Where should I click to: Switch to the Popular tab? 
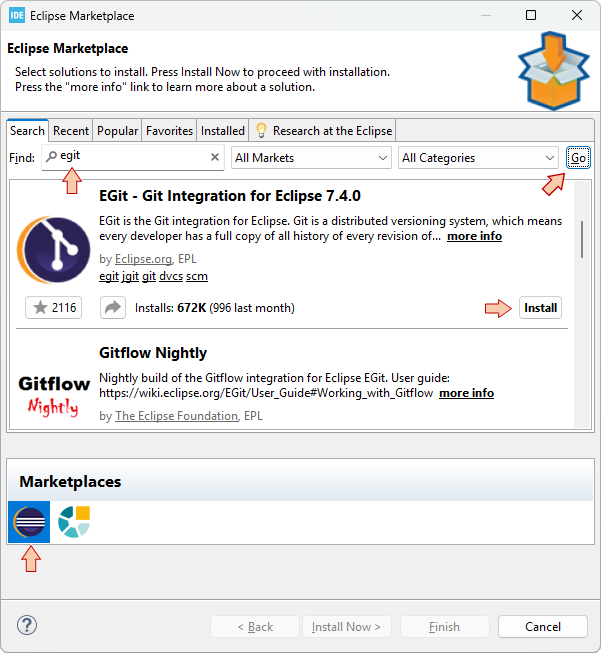pos(117,131)
